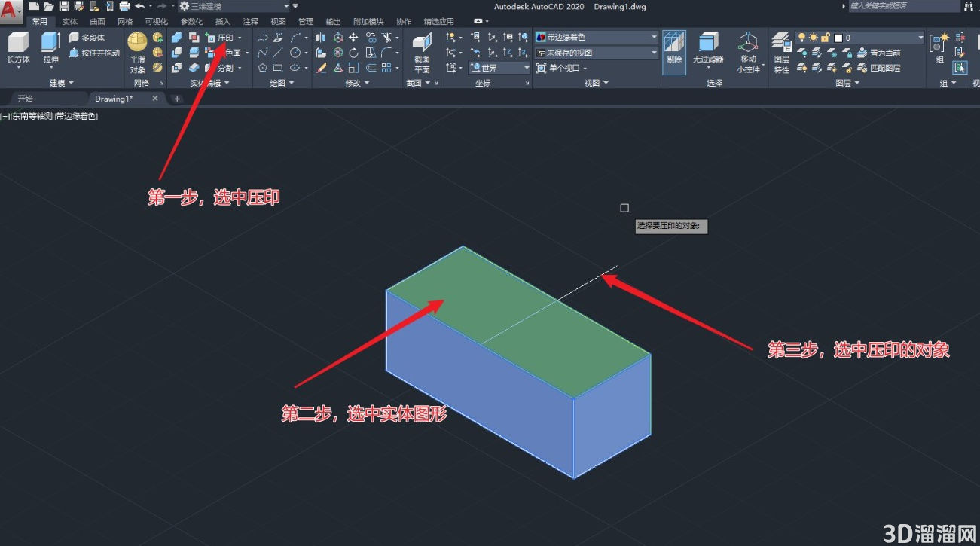
Task: Switch to the 实体 ribbon tab
Action: [x=70, y=22]
